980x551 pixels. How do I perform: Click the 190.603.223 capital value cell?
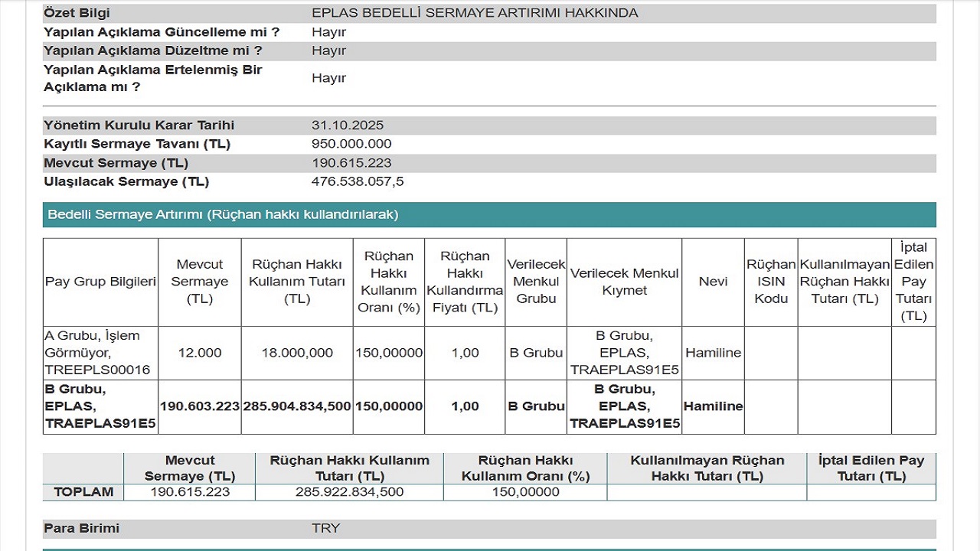click(199, 406)
